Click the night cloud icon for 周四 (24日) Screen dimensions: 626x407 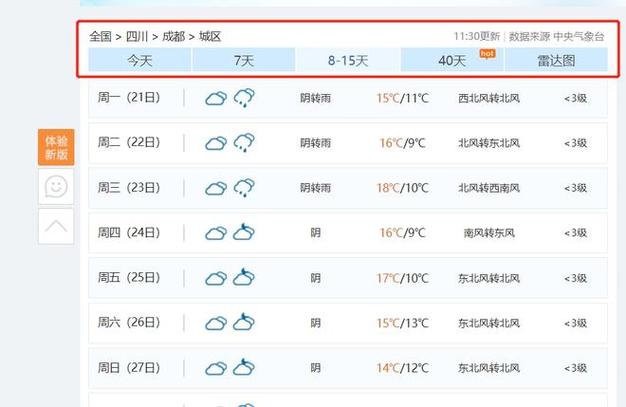(244, 232)
